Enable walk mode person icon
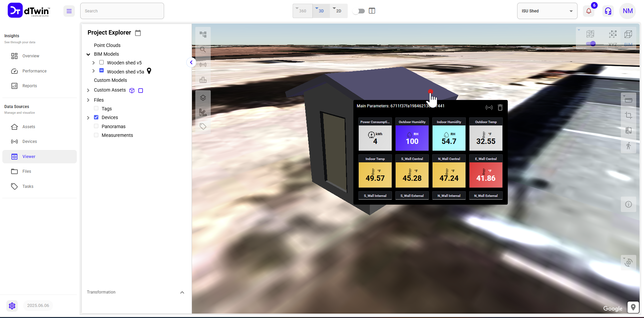The image size is (644, 318). coord(629,146)
